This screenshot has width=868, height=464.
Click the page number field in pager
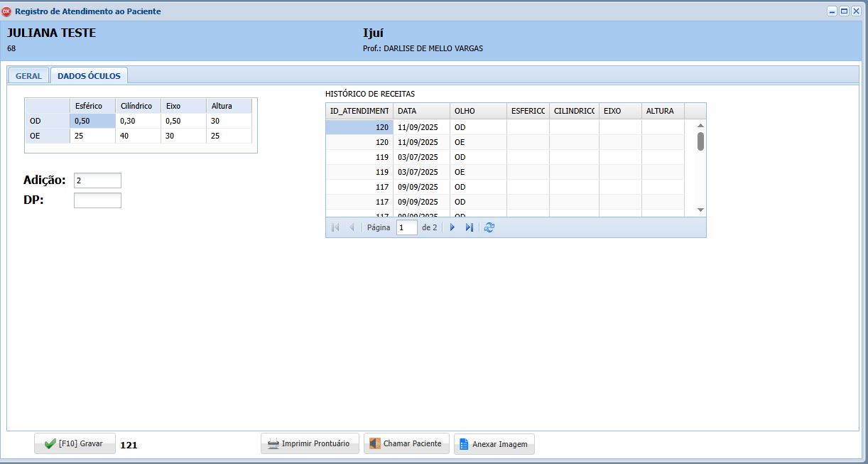(406, 227)
